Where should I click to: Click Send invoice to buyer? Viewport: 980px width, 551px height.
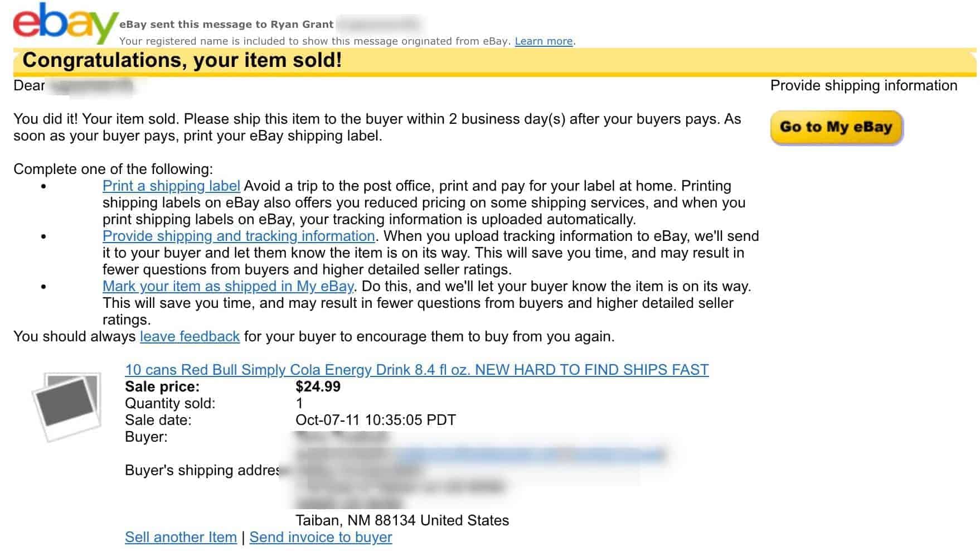point(321,537)
